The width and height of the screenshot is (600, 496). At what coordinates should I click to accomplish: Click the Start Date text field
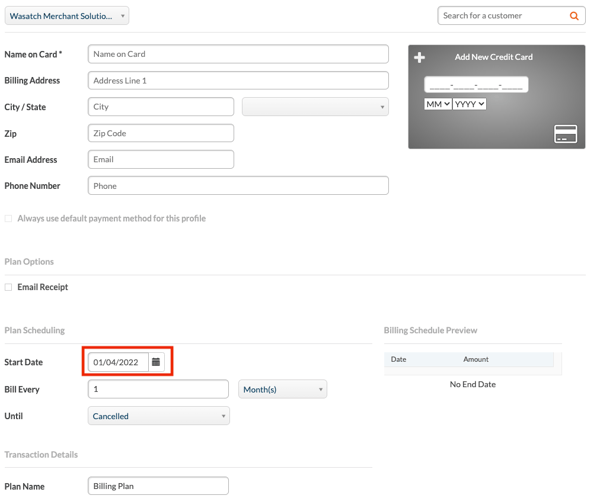118,362
